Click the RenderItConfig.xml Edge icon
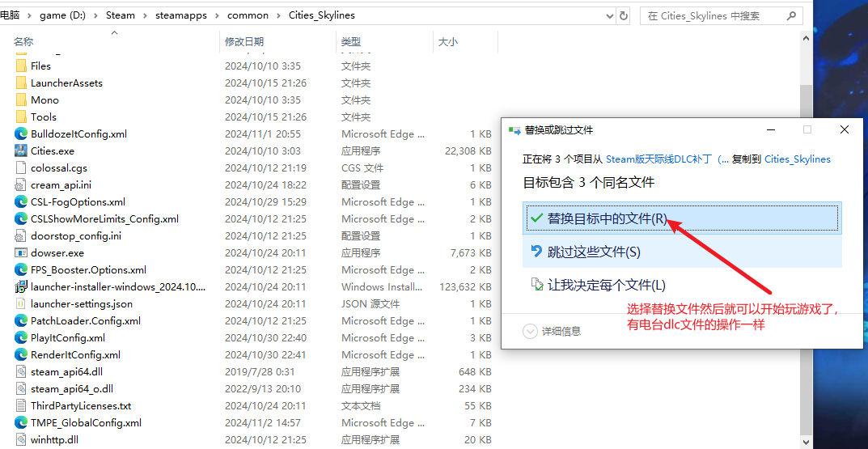868x449 pixels. pos(21,355)
